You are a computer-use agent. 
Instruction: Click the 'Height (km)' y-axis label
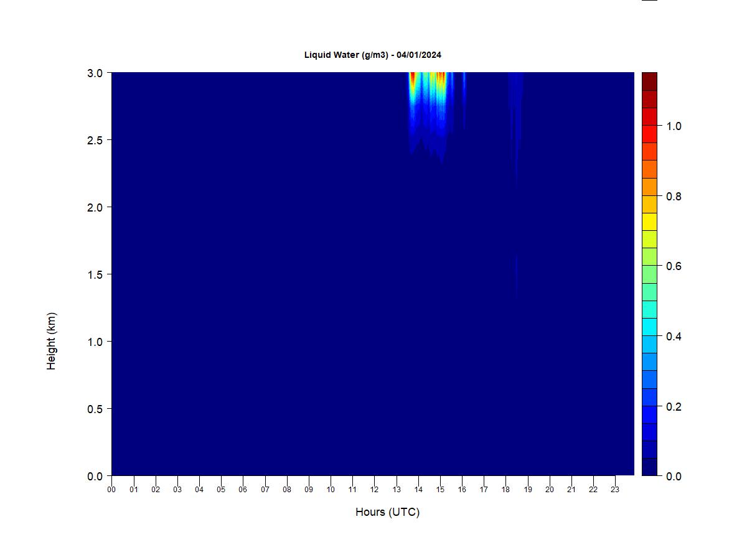pos(52,341)
